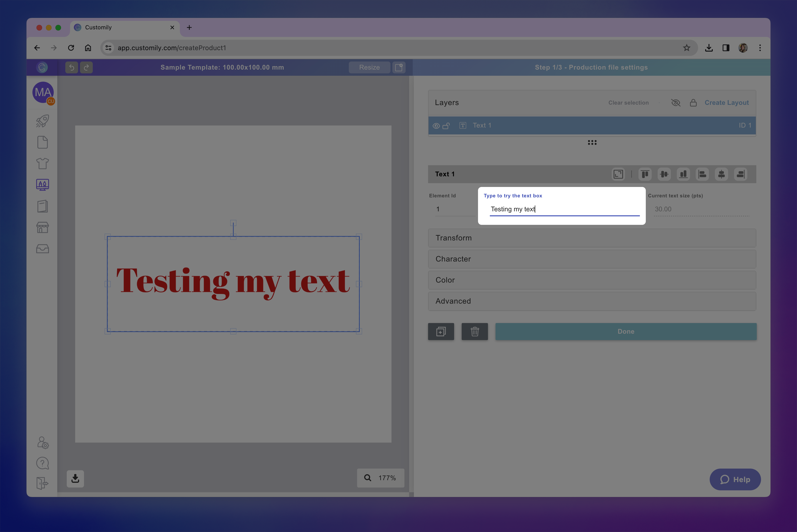Duplicate the Text 1 element
Viewport: 797px width, 532px height.
441,332
